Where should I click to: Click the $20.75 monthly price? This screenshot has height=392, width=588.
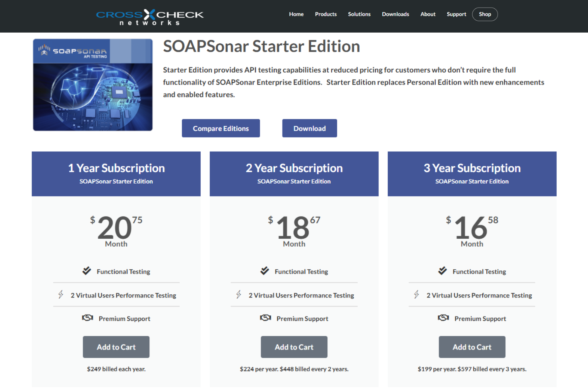[x=116, y=227]
